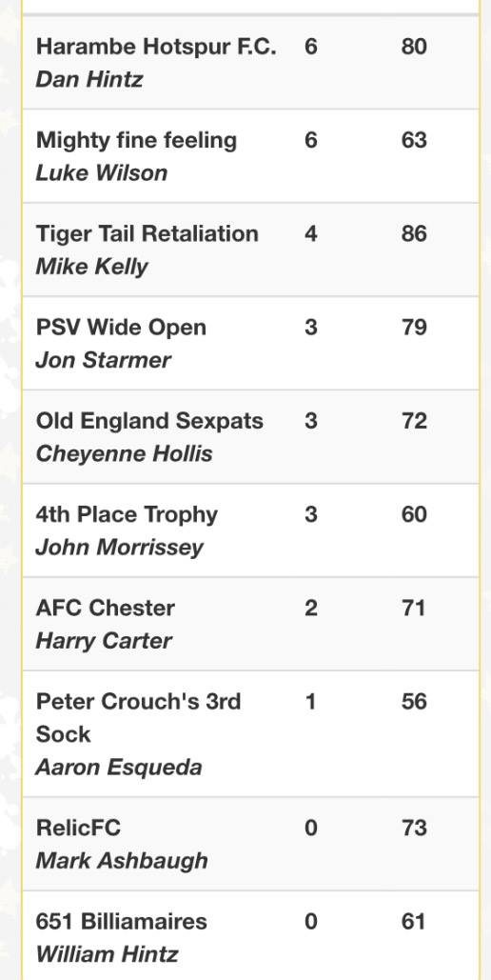This screenshot has height=980, width=491.
Task: Open AFC Chester team
Action: click(106, 609)
